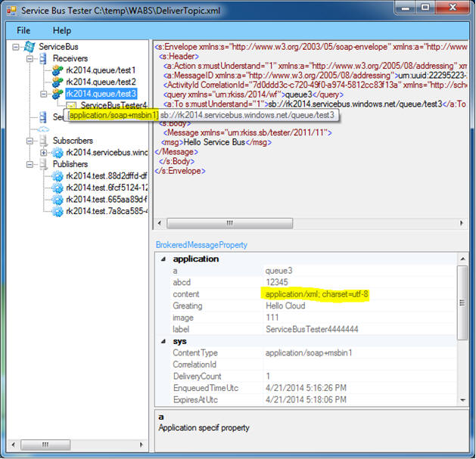Click the rk2014.test.7a8ca585 publisher gear icon
Screen dimensions: 476x459
pyautogui.click(x=57, y=211)
